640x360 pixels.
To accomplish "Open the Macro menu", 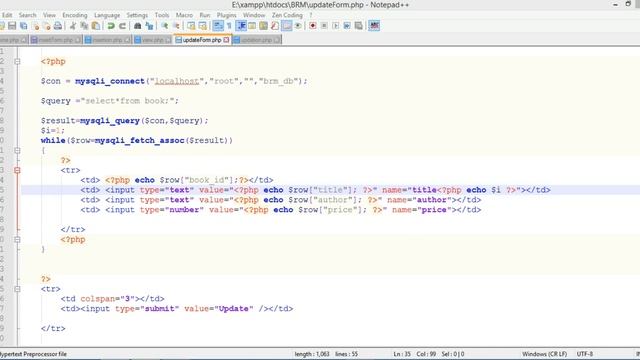I will click(184, 15).
